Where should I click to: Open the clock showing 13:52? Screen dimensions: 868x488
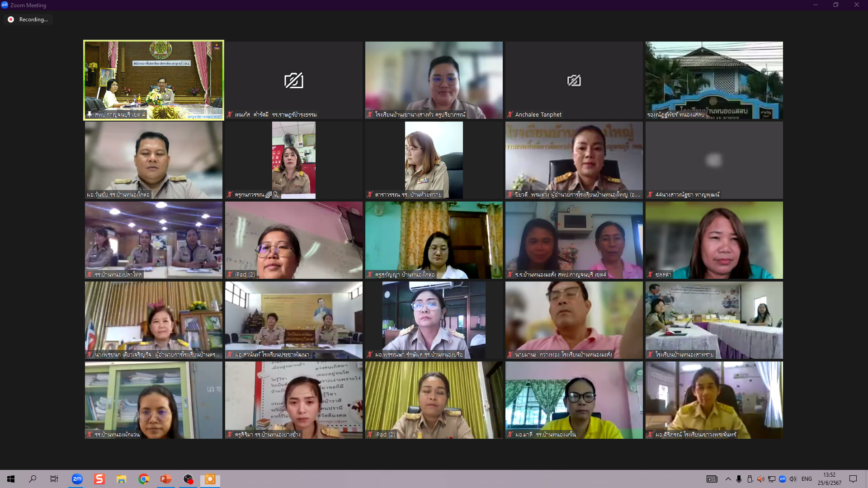coord(830,479)
